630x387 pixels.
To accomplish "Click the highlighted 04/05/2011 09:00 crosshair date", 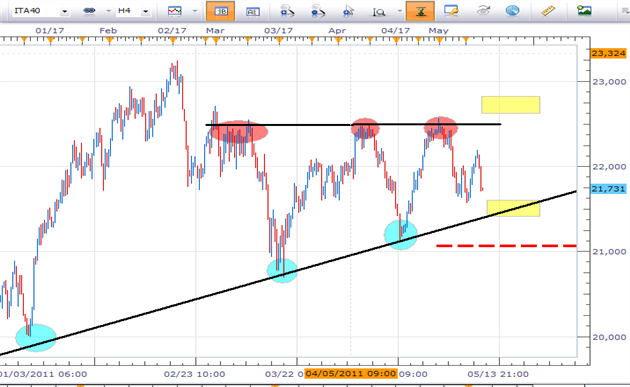I will coord(351,374).
